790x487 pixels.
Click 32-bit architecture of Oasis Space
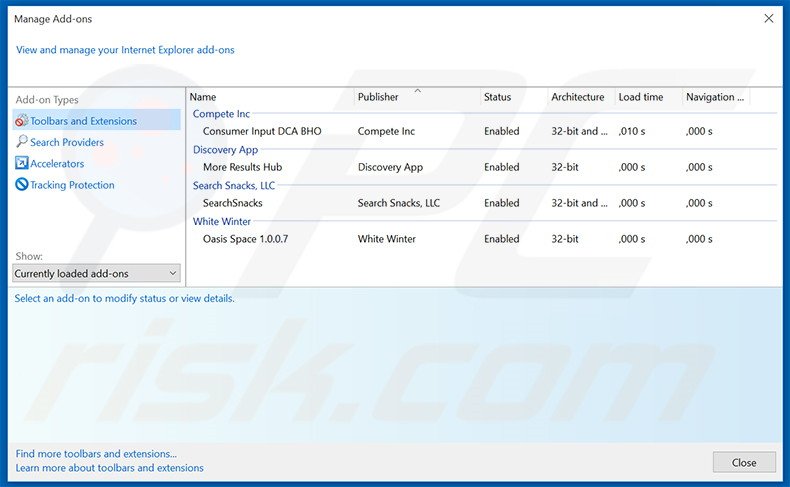pyautogui.click(x=565, y=239)
